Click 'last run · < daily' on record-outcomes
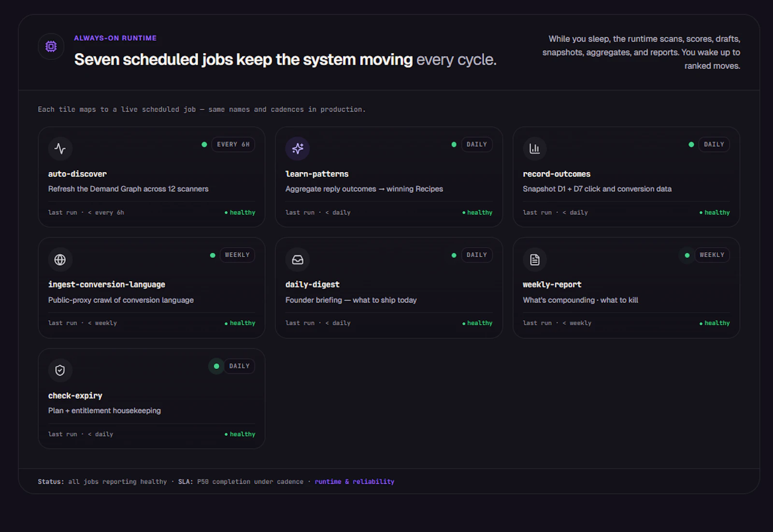The height and width of the screenshot is (532, 773). point(555,213)
